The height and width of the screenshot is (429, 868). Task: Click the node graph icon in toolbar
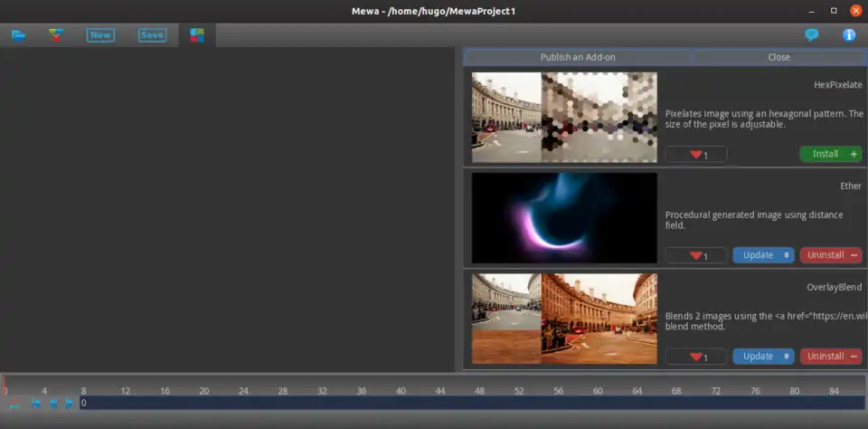[x=57, y=35]
